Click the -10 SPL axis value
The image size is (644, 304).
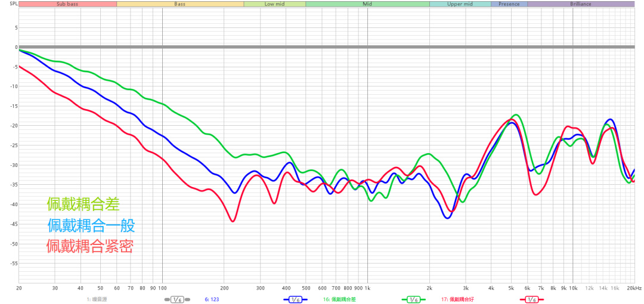click(x=13, y=86)
